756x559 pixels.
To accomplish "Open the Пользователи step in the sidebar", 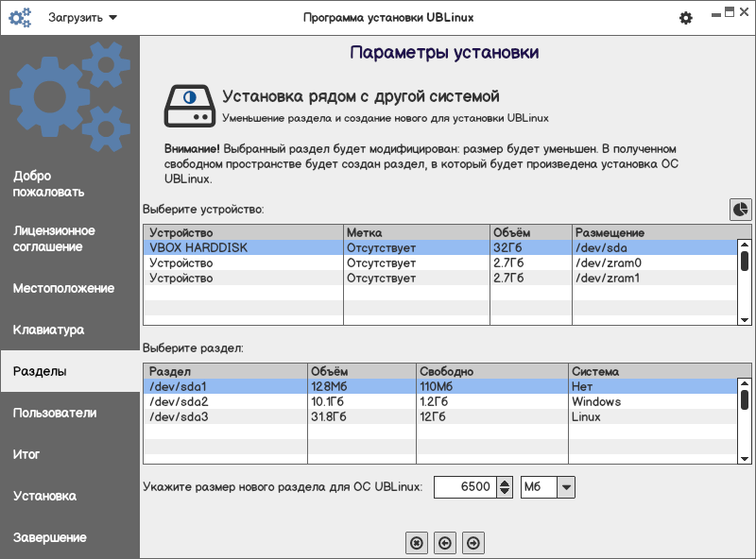I will pos(55,413).
